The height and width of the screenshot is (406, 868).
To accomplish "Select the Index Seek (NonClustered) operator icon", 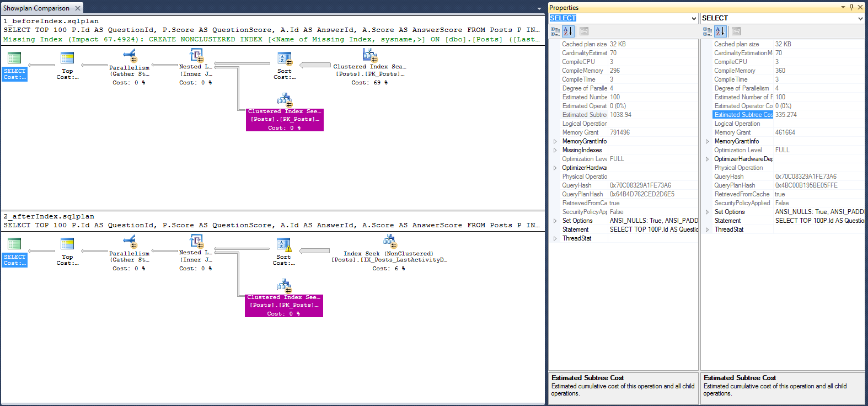I will [x=390, y=241].
